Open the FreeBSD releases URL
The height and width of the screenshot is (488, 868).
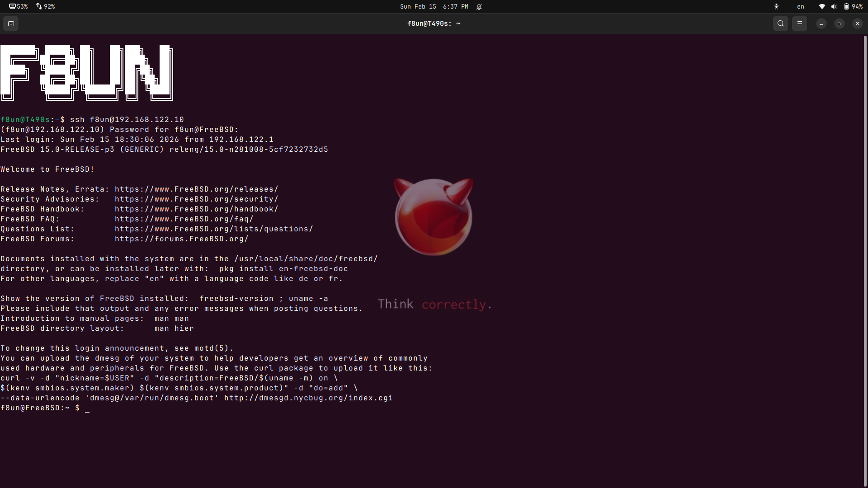point(196,189)
